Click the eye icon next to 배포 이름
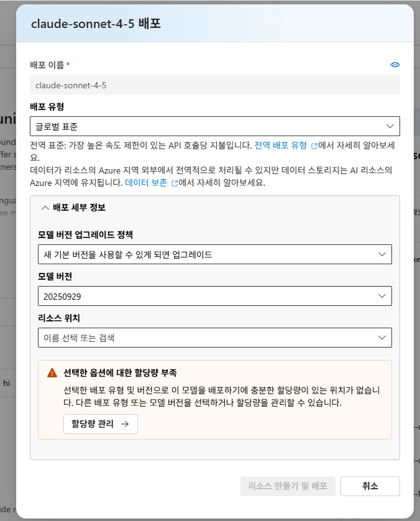Viewport: 420px width, 521px height. [395, 65]
